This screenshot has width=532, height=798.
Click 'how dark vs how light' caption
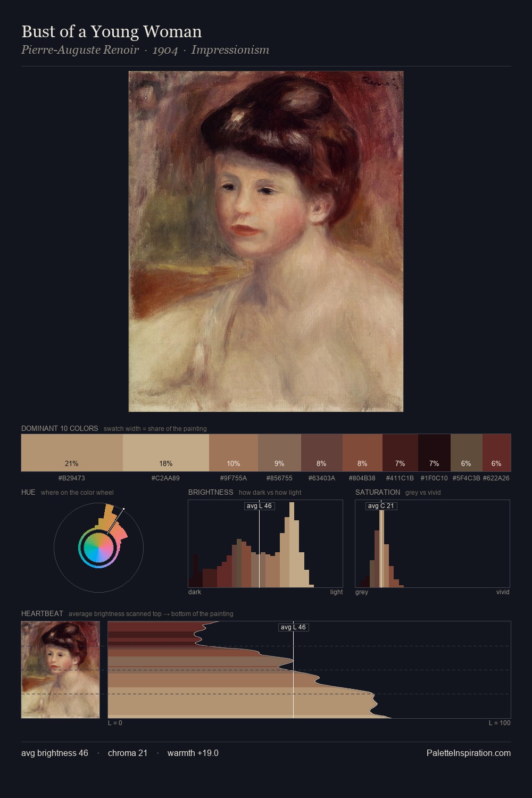[x=270, y=493]
